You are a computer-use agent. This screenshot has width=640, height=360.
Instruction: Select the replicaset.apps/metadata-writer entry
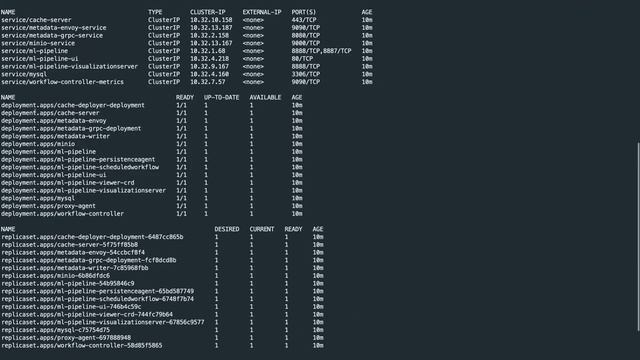[x=75, y=268]
